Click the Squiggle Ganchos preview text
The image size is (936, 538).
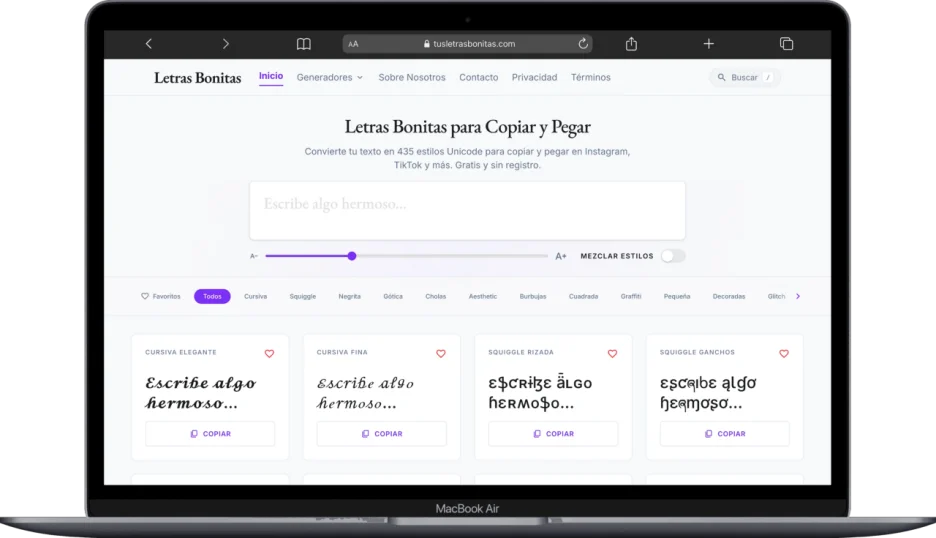708,393
